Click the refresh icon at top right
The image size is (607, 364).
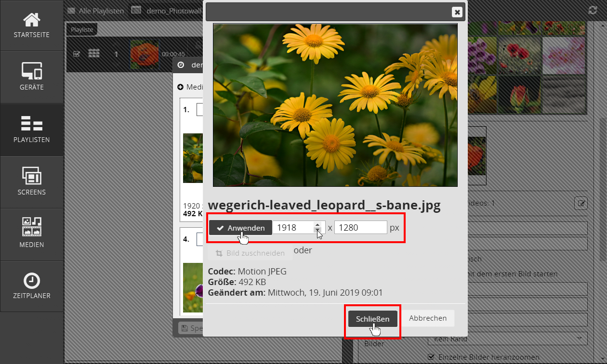click(x=593, y=10)
